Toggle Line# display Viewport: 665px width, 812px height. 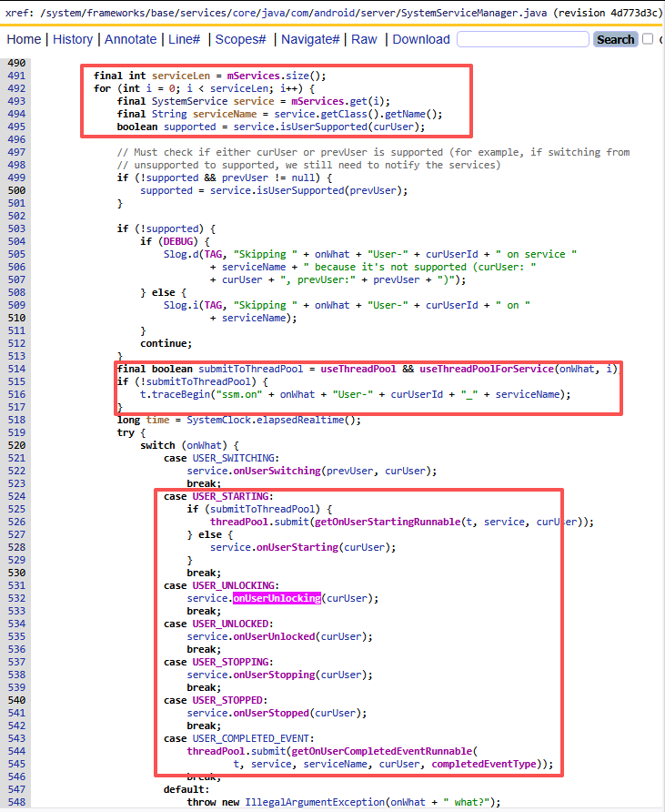coord(185,39)
